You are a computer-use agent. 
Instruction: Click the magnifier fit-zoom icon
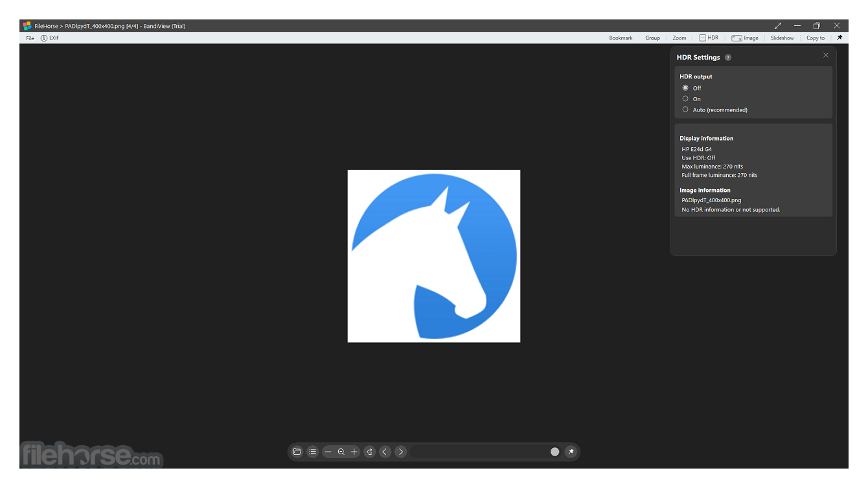[341, 452]
